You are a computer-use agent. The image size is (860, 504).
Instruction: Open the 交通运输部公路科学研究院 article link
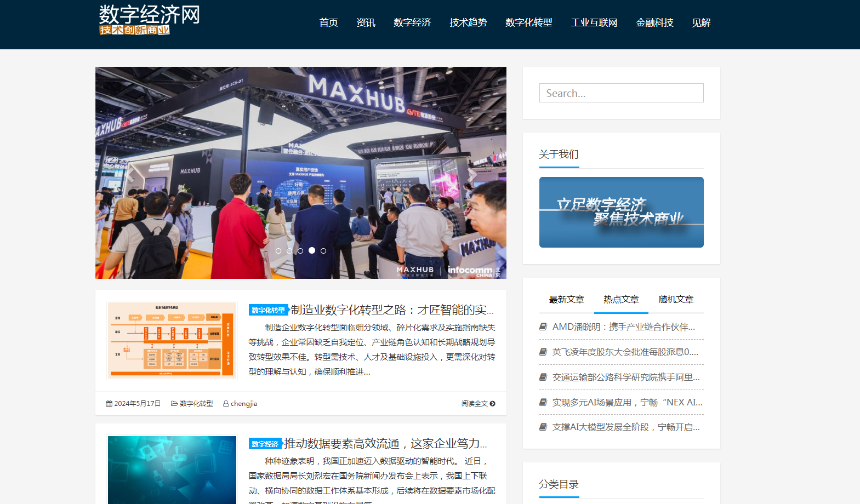[626, 377]
